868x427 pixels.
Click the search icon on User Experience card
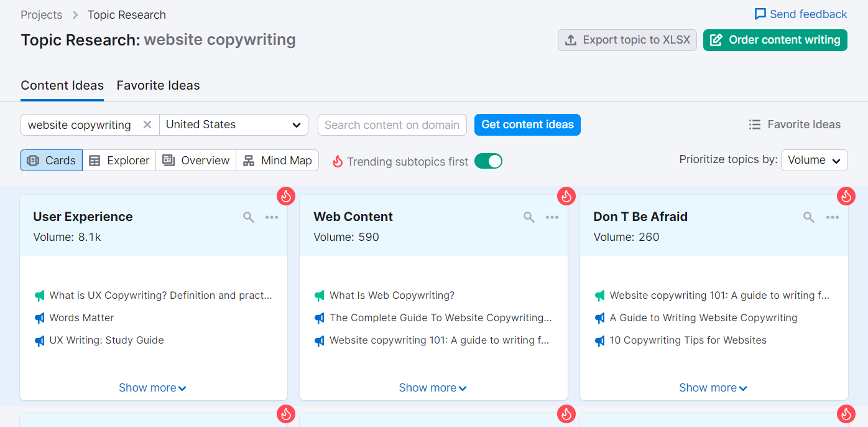pos(249,217)
